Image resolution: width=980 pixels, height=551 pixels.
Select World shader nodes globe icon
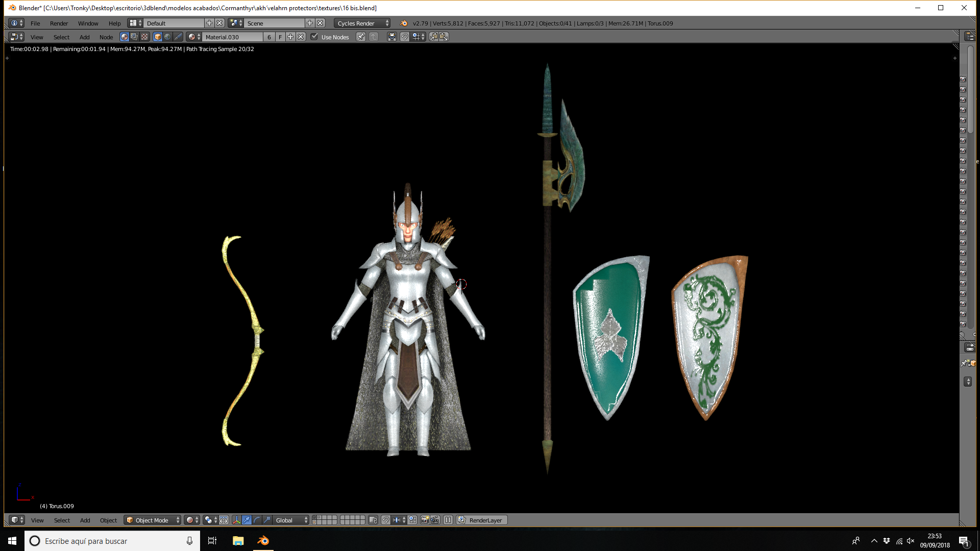(x=167, y=37)
